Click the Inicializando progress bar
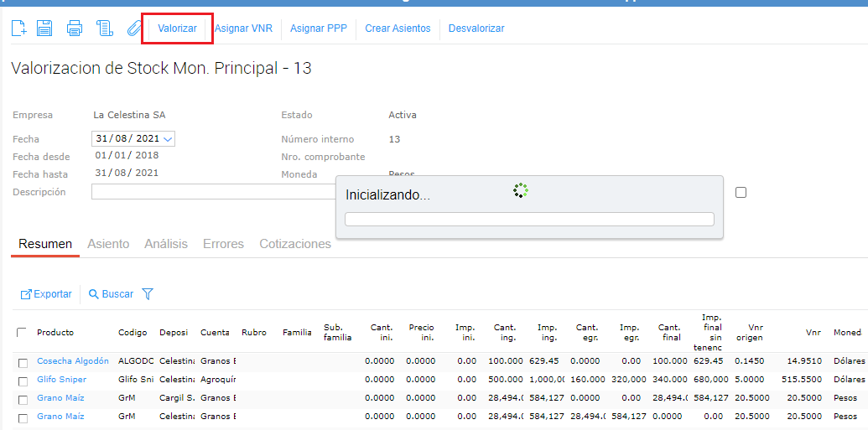Screen dimensions: 868x430 coord(529,220)
